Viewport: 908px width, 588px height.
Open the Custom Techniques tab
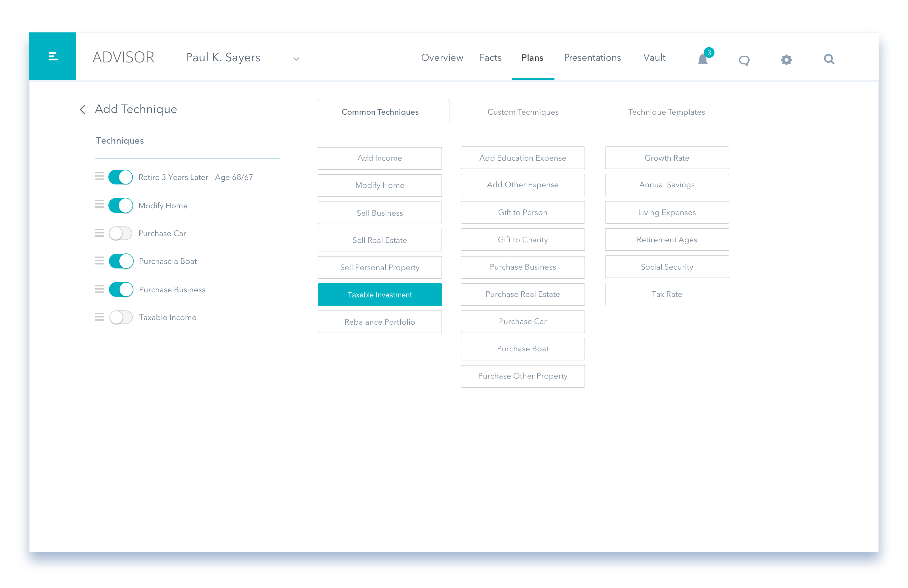tap(523, 111)
